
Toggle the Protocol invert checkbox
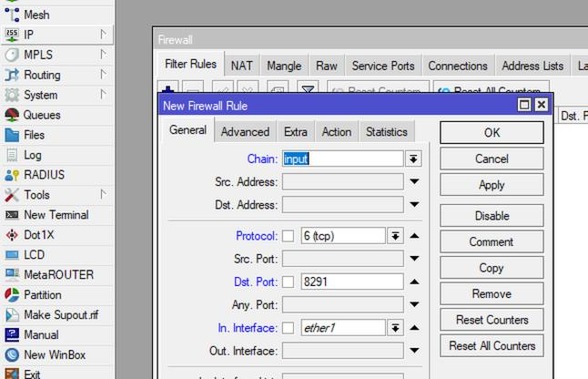288,236
